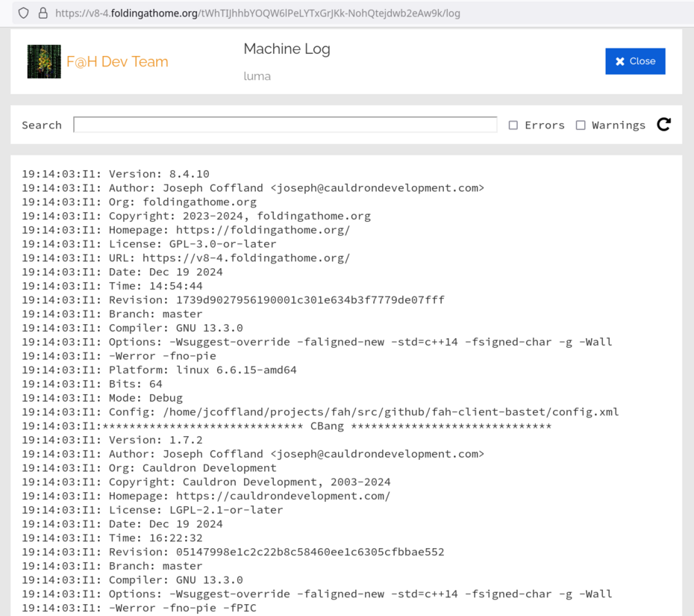Click the Search label
The image size is (694, 616).
click(42, 125)
